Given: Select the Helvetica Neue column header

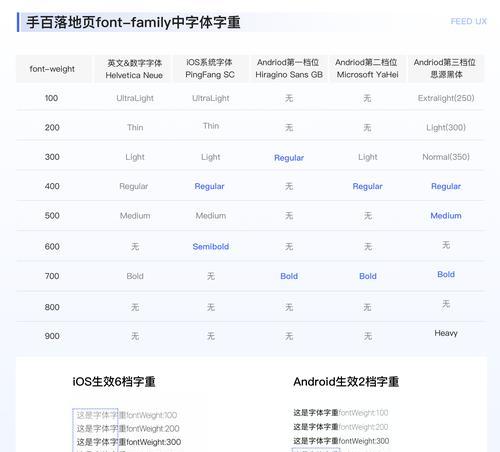Looking at the screenshot, I should (134, 69).
